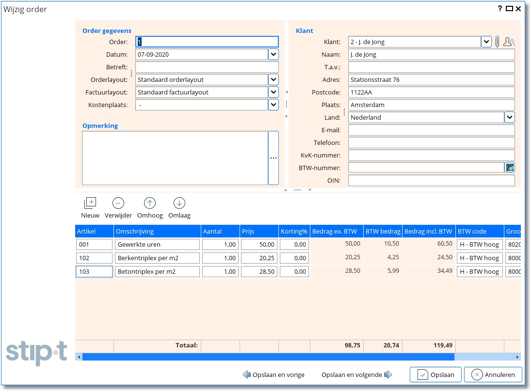Open the Datum dropdown
Viewport: 532px width, 392px height.
click(274, 55)
